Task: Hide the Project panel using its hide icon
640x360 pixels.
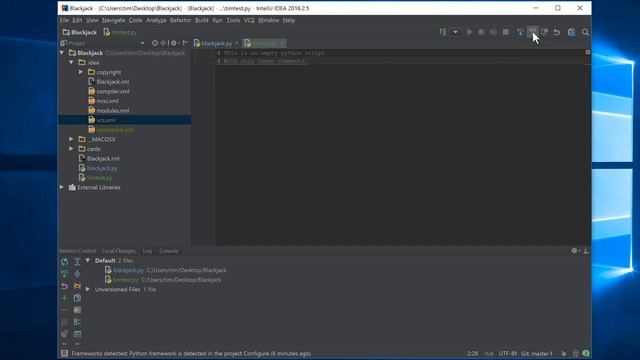Action: 185,43
